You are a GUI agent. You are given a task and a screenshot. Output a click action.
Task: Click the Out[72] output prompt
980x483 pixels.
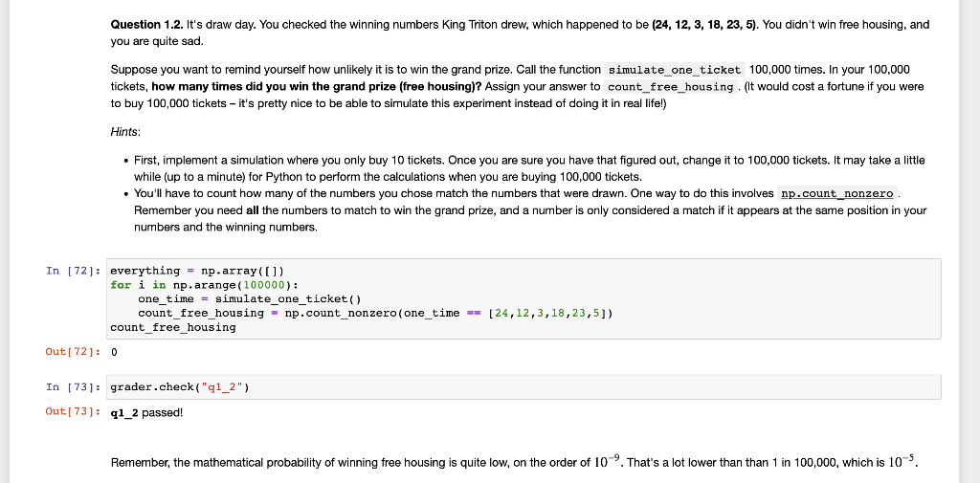73,352
